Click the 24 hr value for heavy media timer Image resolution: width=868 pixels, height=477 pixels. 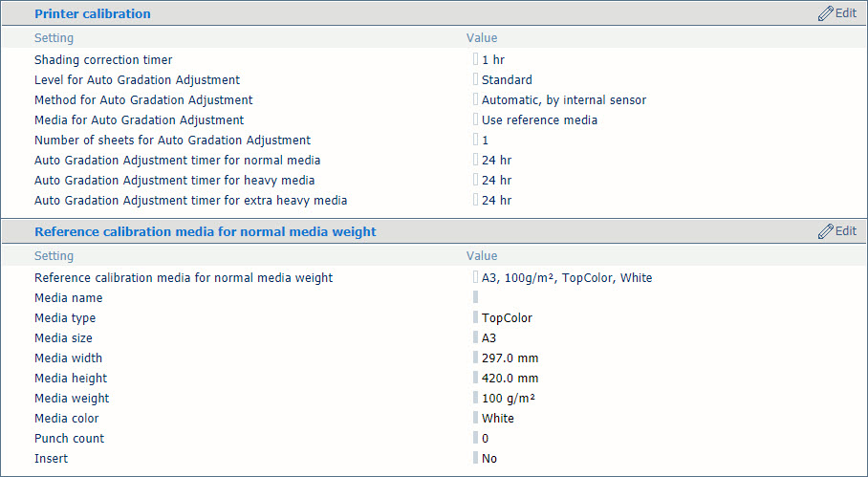(496, 181)
